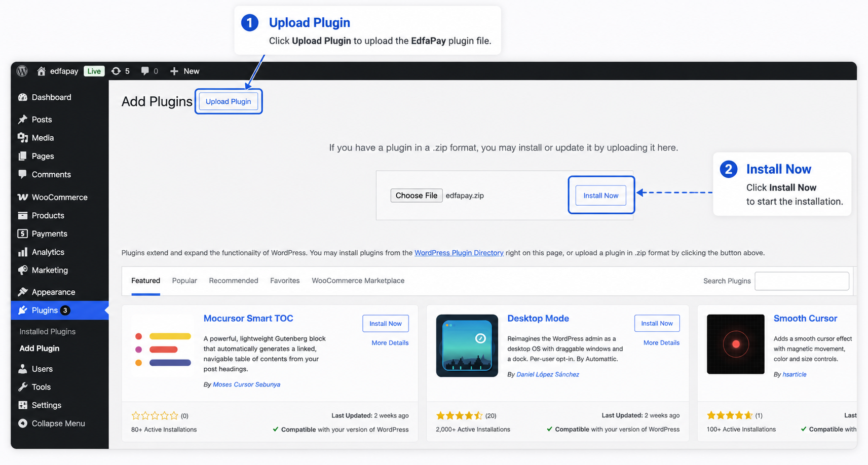
Task: Open More Details for Desktop Mode
Action: click(x=662, y=343)
